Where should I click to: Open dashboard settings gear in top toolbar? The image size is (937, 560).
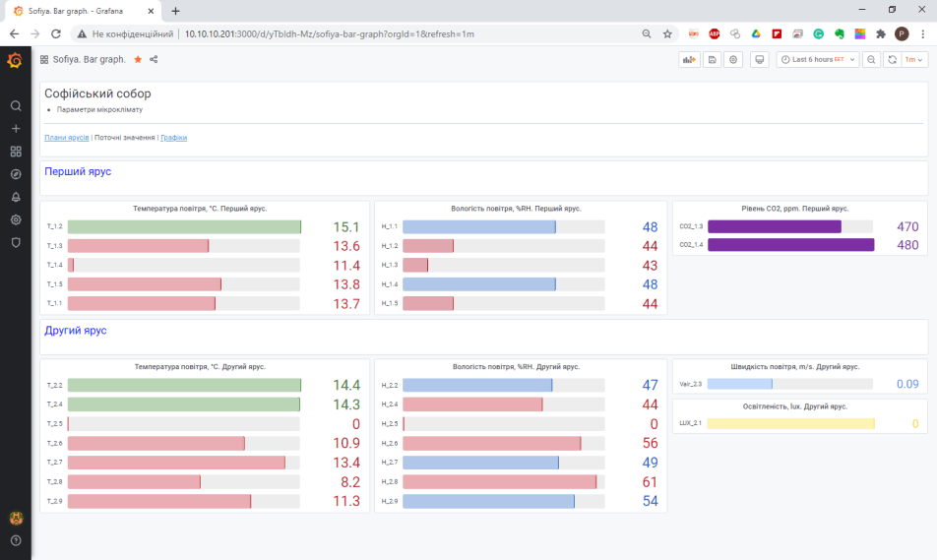733,60
